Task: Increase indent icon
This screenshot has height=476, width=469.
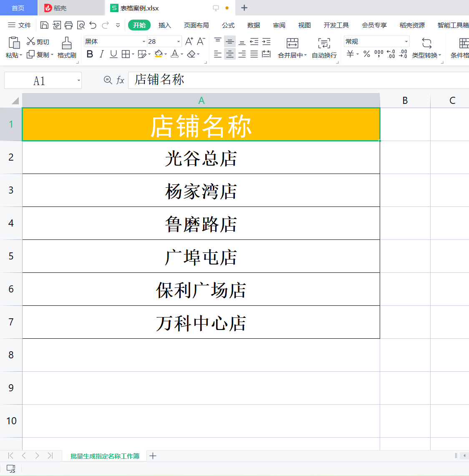Action: (x=266, y=42)
